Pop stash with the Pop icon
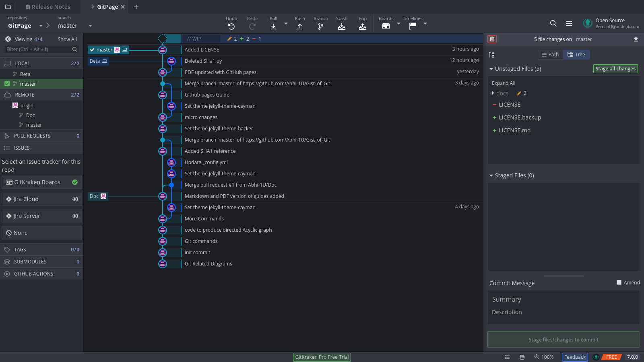The width and height of the screenshot is (644, 362). (x=363, y=27)
